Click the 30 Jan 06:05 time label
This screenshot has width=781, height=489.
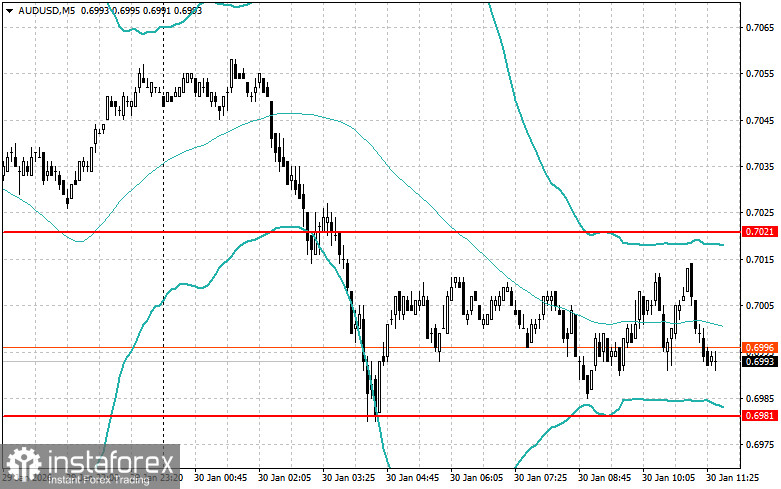(477, 478)
